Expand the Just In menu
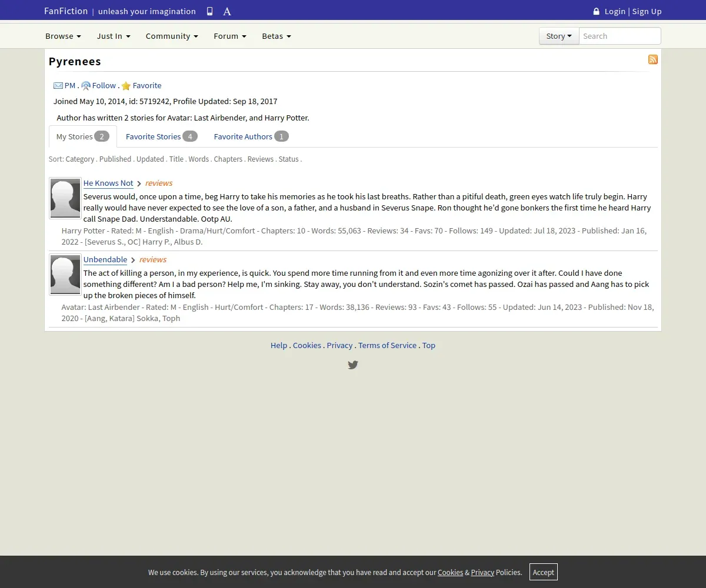The width and height of the screenshot is (706, 588). [x=114, y=36]
